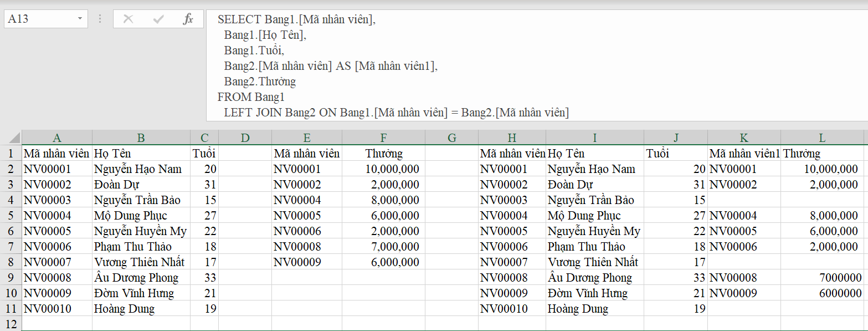Click the Enter checkmark formula button
The width and height of the screenshot is (868, 331).
(x=158, y=19)
